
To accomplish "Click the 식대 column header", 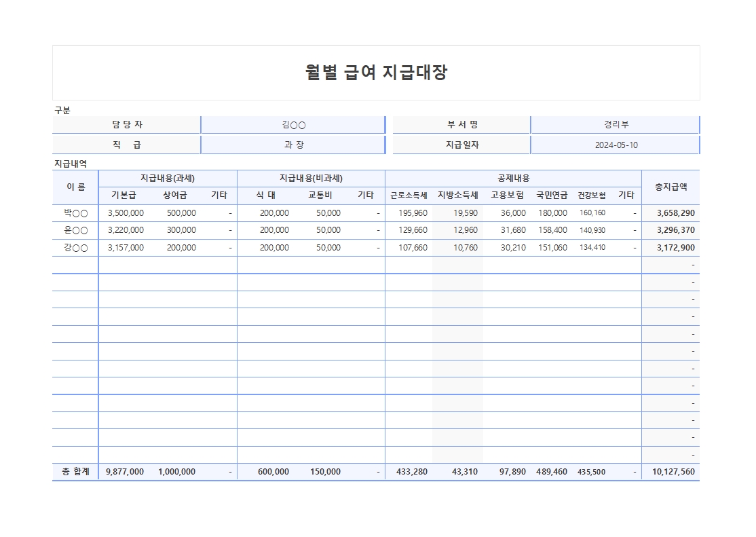I will coord(265,196).
